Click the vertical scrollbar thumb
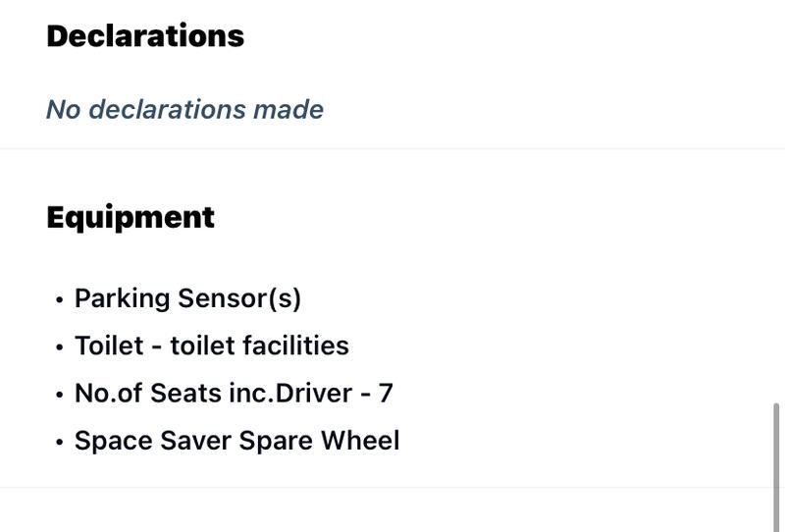 coord(776,467)
